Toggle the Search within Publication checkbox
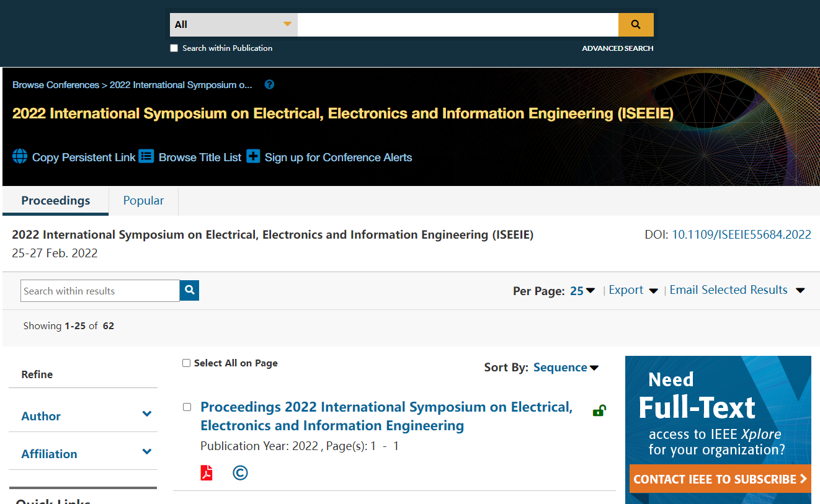820x504 pixels. [174, 48]
